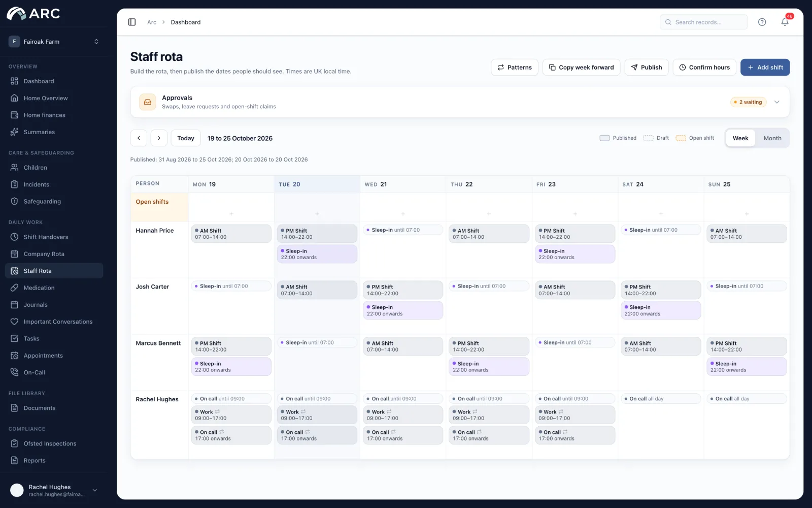Click the 2 waiting badge
The height and width of the screenshot is (508, 812).
pyautogui.click(x=749, y=102)
